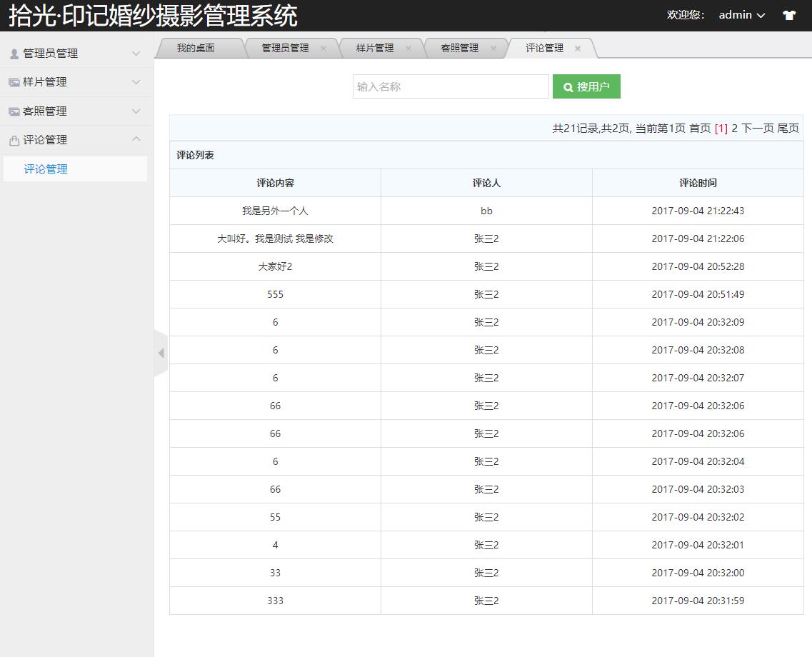Screen dimensions: 812x657
Task: Select 评论管理 submenu item in sidebar
Action: [46, 169]
